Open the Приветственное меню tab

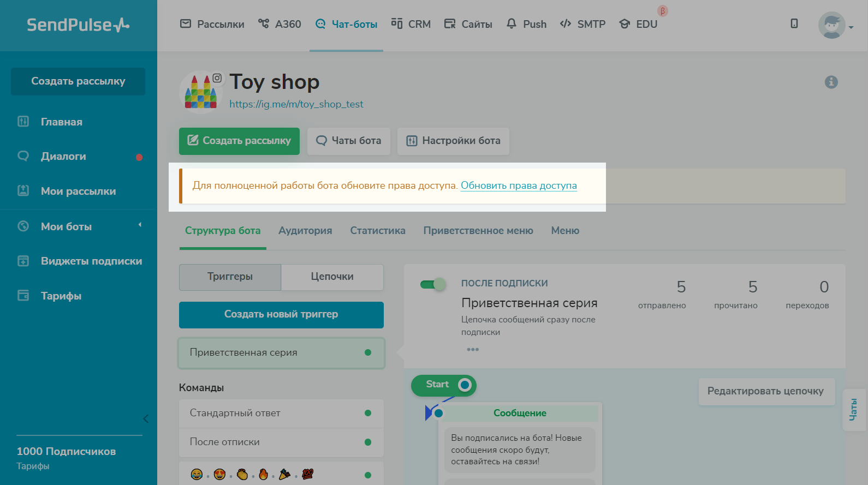pyautogui.click(x=478, y=231)
